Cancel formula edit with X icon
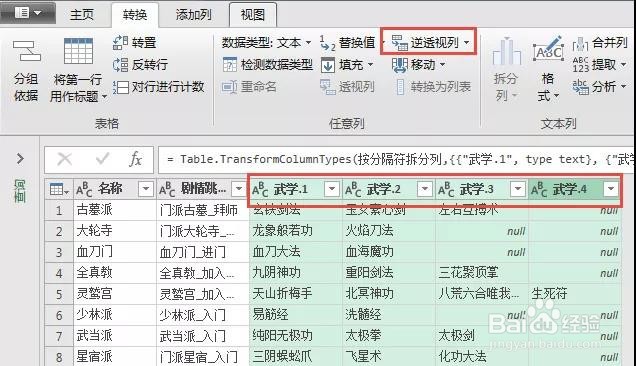Screen dimensions: 636x366 (x=64, y=159)
